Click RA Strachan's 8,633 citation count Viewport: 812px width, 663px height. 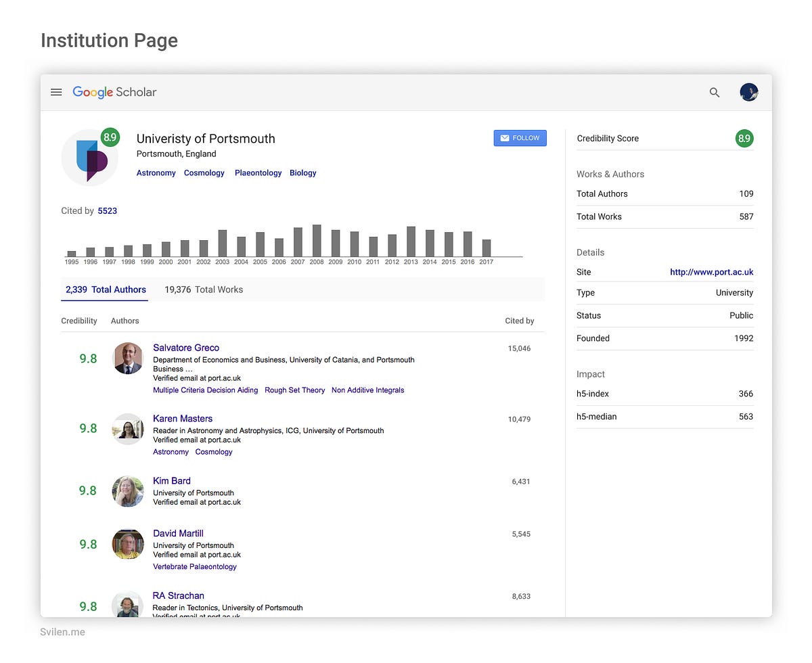[x=521, y=597]
